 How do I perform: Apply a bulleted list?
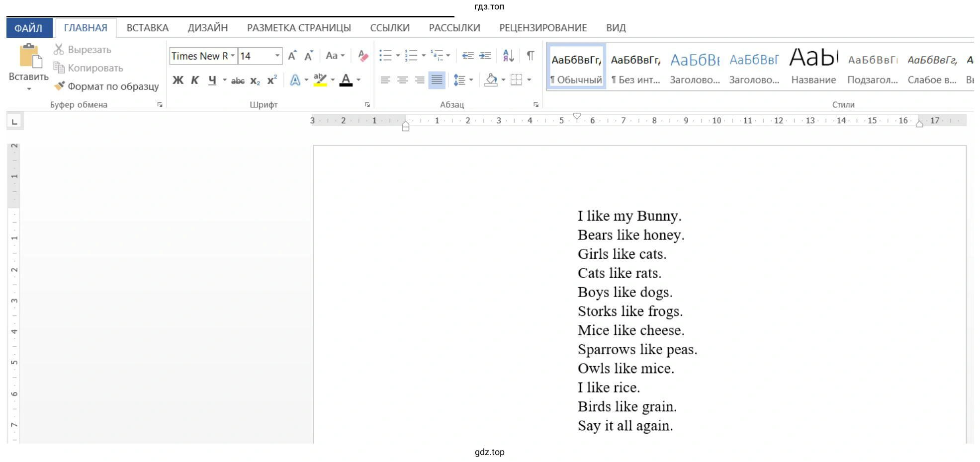[385, 55]
